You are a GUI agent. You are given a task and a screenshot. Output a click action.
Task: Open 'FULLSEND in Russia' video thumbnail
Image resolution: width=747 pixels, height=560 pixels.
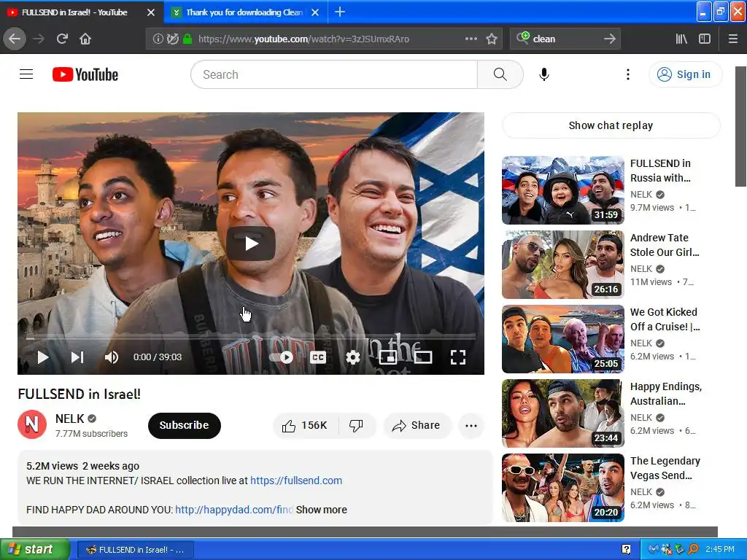pos(562,190)
